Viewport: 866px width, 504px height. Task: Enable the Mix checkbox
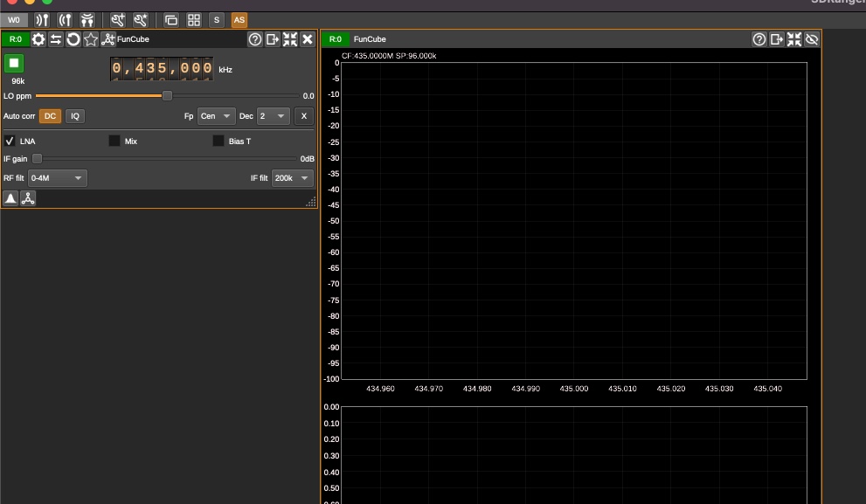[114, 141]
